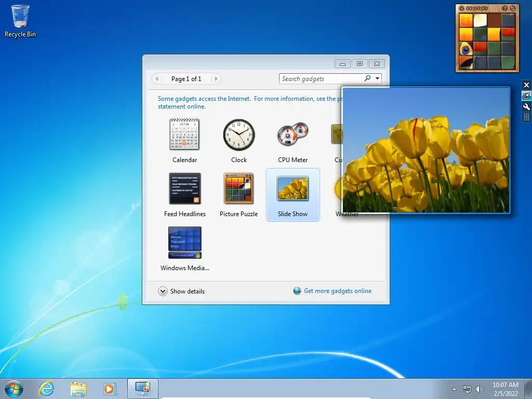Image resolution: width=532 pixels, height=399 pixels.
Task: Click the Show desktop strip at taskbar end
Action: (x=528, y=389)
